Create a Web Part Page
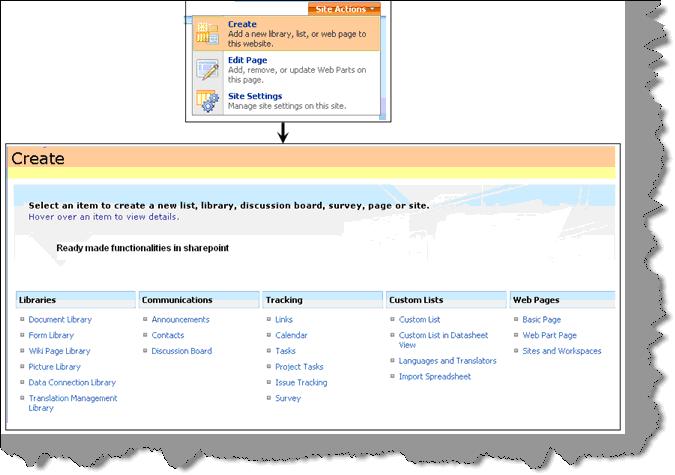This screenshot has height=475, width=675. 549,335
